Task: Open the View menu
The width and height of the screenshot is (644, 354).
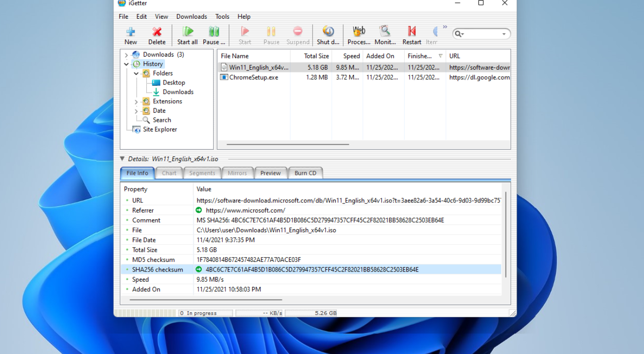Action: [x=162, y=16]
